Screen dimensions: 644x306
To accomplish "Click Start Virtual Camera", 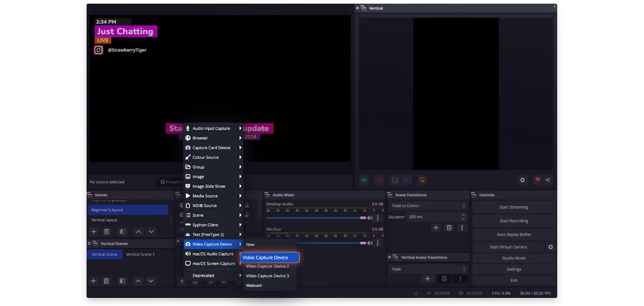I will point(508,247).
